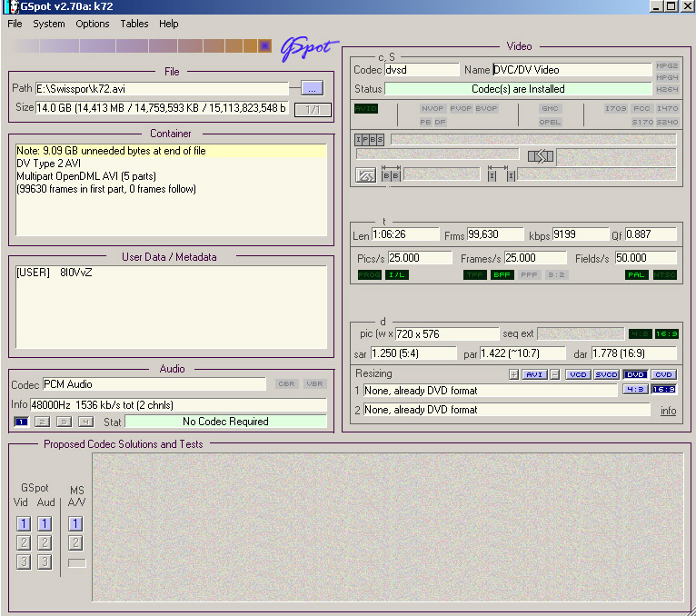
Task: Click the H264 indicator
Action: point(667,89)
